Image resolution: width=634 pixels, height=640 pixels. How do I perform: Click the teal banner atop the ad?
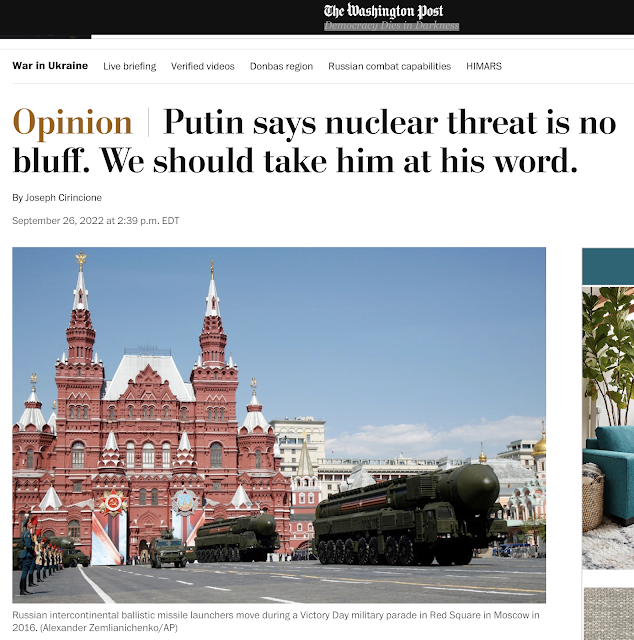pyautogui.click(x=608, y=266)
